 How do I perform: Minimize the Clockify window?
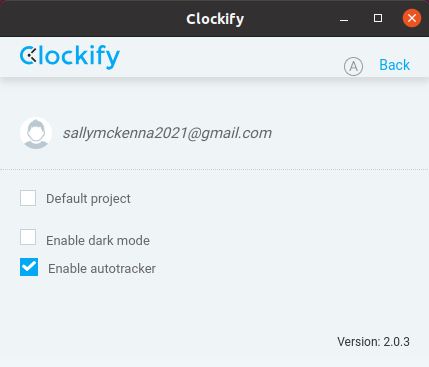point(344,18)
